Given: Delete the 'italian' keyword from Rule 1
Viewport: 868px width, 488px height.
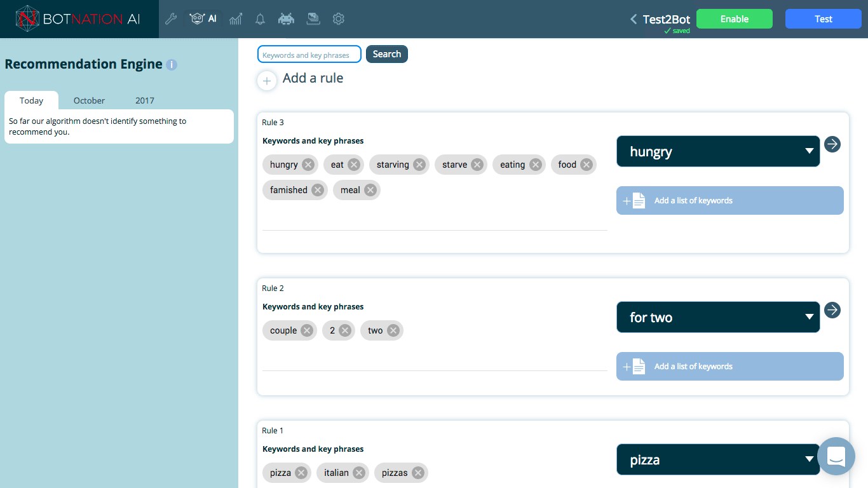Looking at the screenshot, I should coord(359,473).
